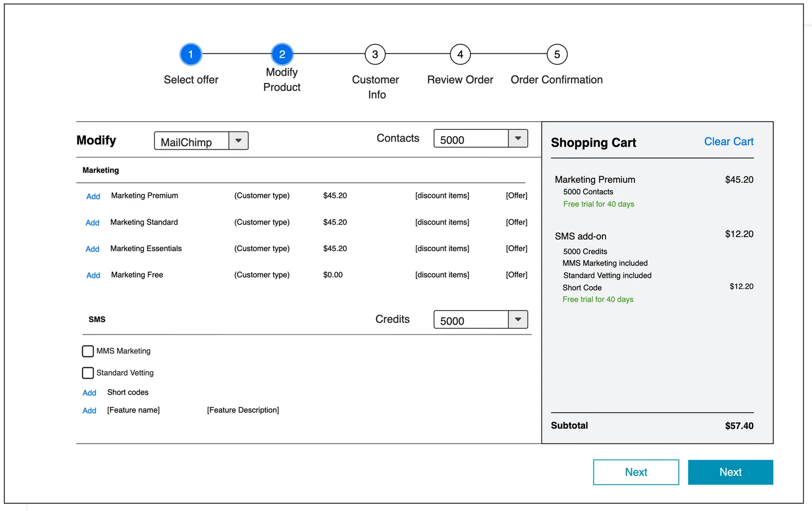Open step 4 Review Order circle
Image resolution: width=812 pixels, height=511 pixels.
(460, 54)
